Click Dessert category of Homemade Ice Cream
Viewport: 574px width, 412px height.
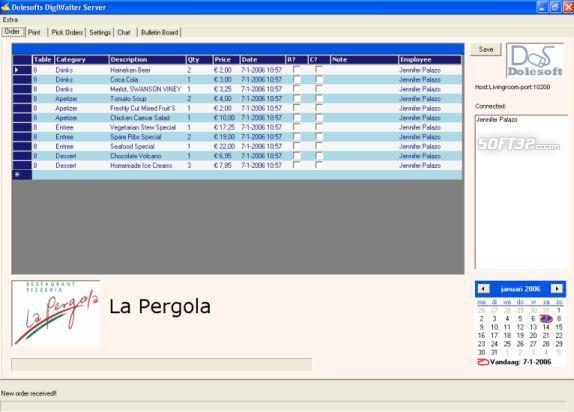(x=82, y=165)
